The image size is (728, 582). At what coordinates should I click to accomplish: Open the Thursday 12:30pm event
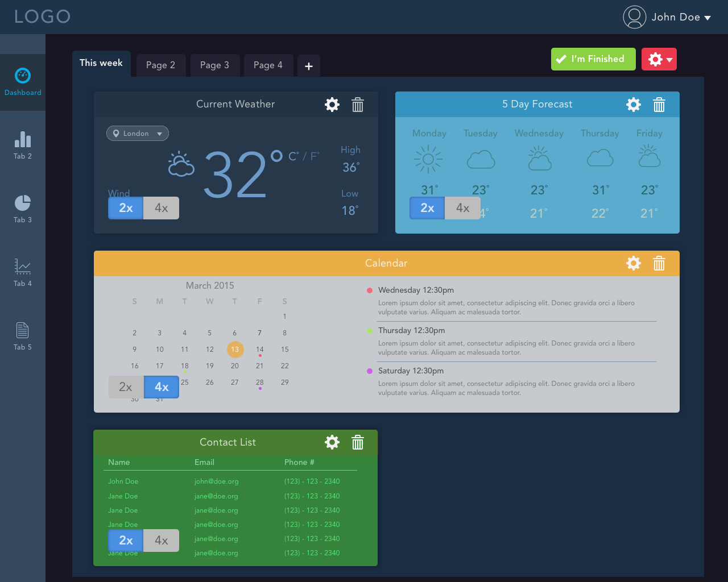[411, 331]
